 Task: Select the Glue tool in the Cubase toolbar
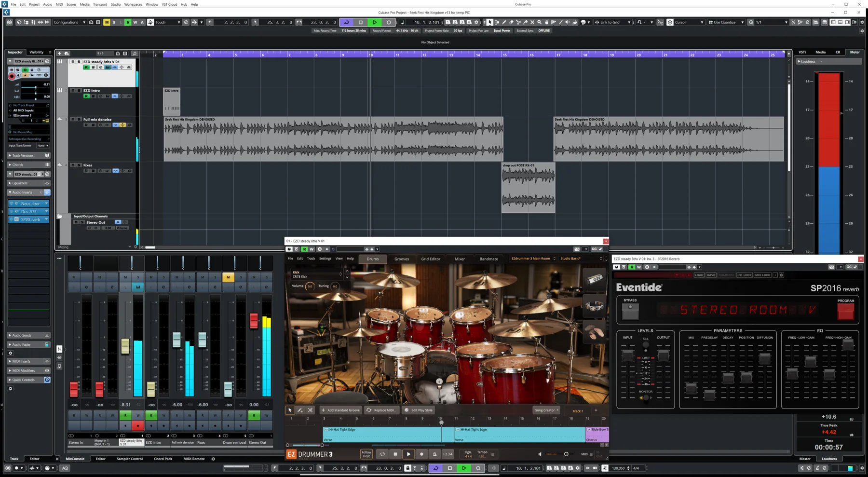[x=525, y=22]
